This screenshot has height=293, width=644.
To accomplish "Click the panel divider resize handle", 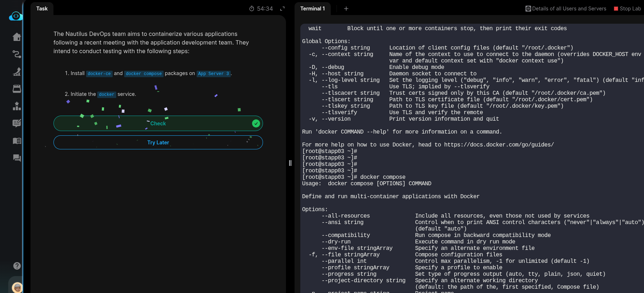I will pos(290,163).
